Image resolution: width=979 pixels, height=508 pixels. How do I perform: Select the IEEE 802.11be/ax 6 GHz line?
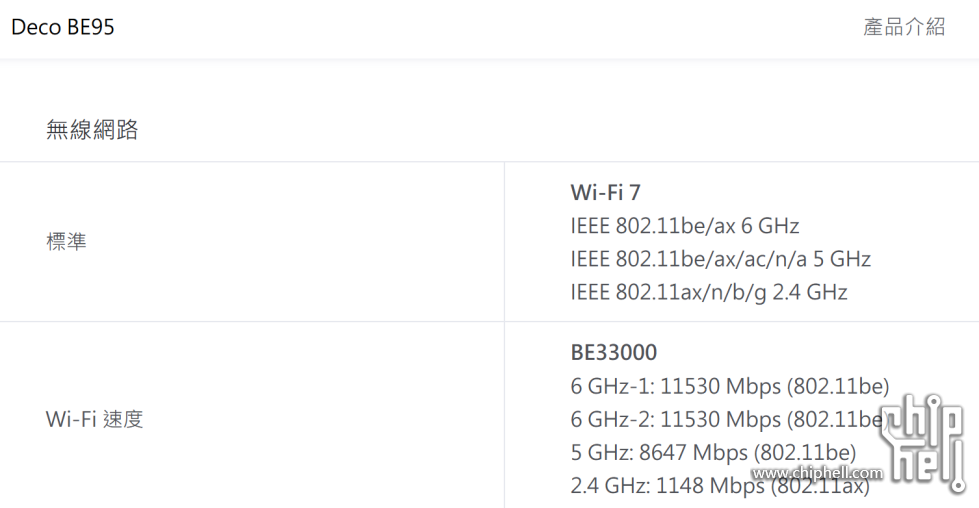(x=684, y=226)
